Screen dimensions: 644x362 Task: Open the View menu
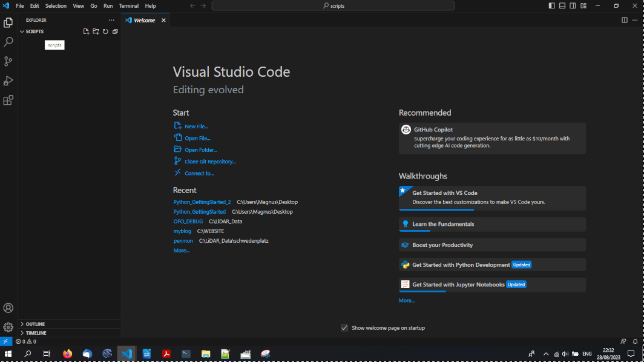79,6
